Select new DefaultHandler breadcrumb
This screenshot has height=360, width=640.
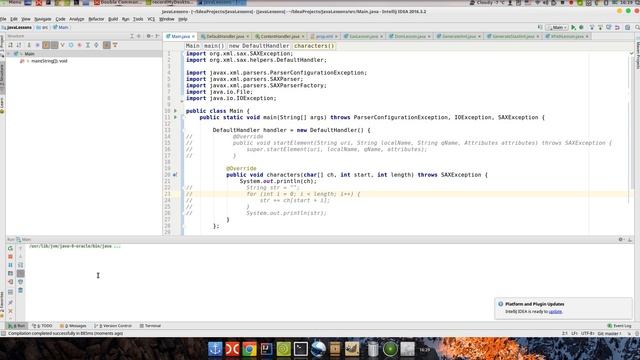pos(259,46)
